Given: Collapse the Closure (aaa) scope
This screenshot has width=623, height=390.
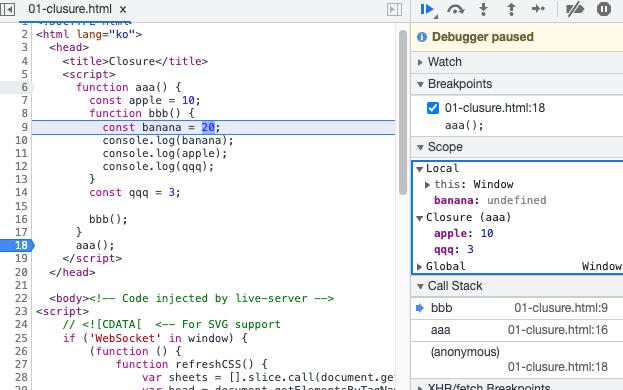Looking at the screenshot, I should [x=419, y=218].
